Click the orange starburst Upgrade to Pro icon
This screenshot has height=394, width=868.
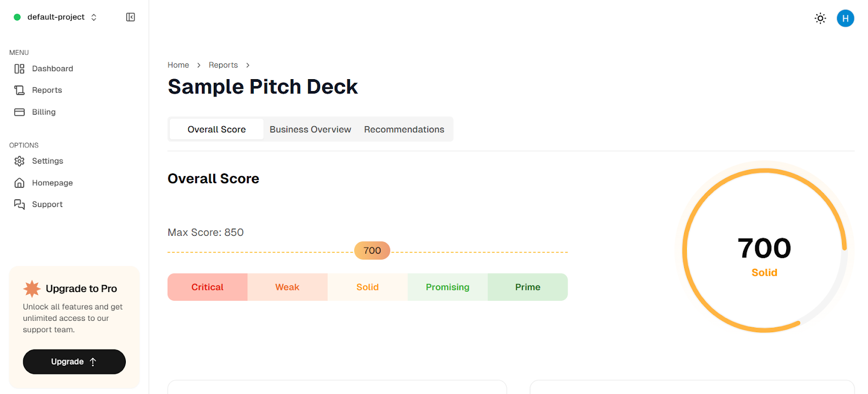tap(32, 289)
